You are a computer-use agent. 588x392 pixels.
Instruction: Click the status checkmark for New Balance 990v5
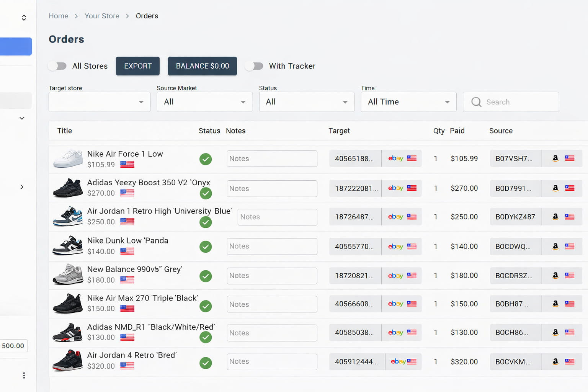206,276
